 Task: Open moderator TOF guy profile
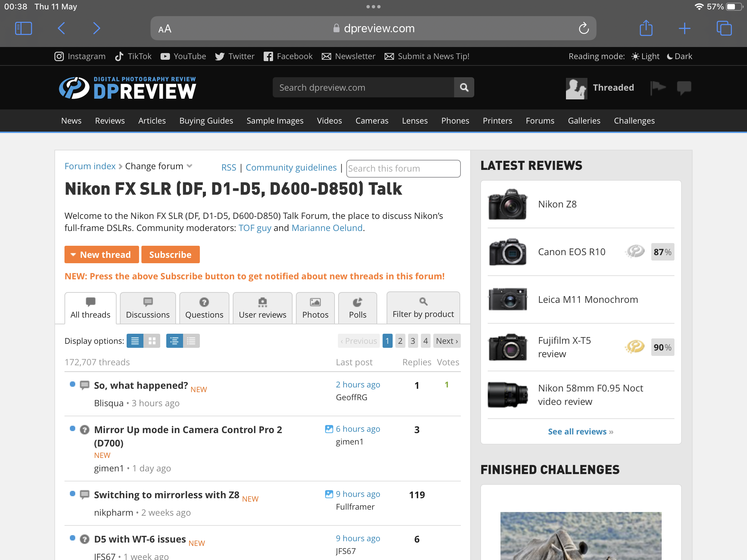(x=255, y=228)
